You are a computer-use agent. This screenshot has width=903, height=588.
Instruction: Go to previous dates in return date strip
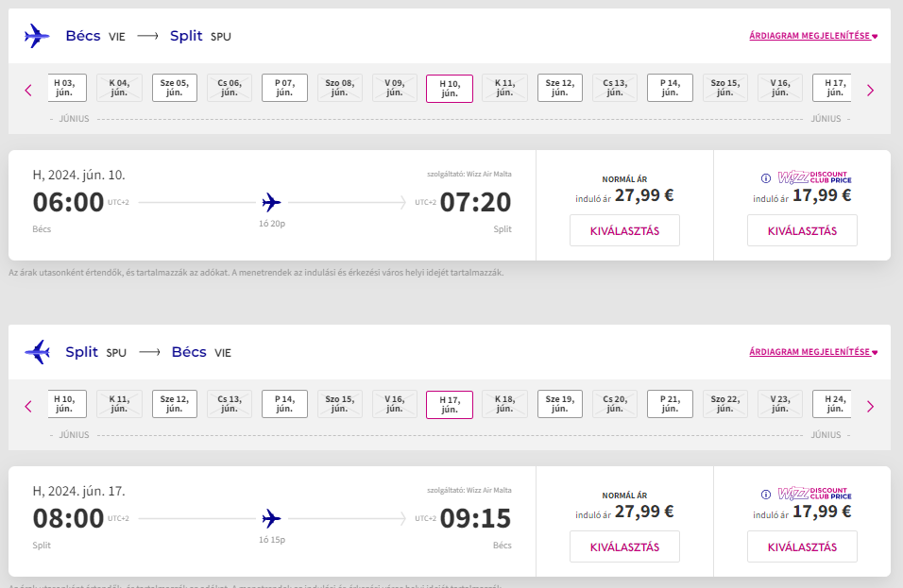[28, 407]
